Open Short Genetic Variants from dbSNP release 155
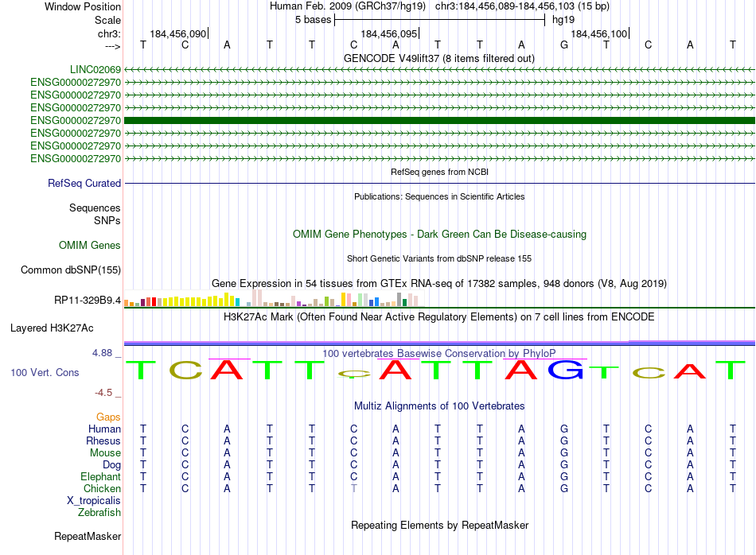This screenshot has height=555, width=756. coord(439,258)
